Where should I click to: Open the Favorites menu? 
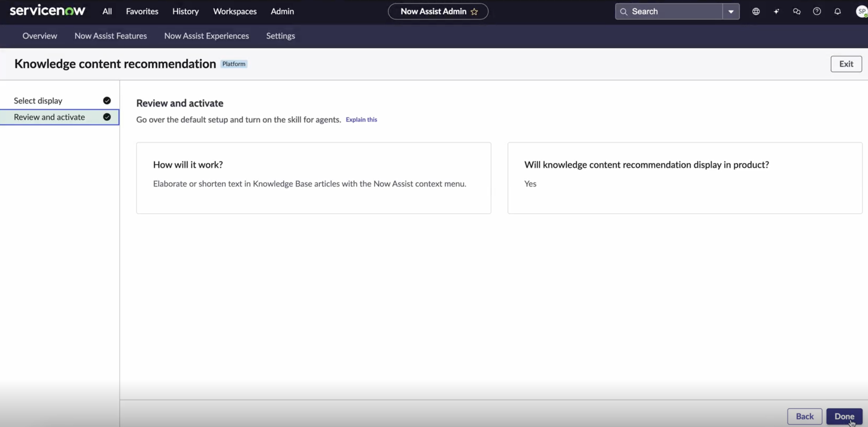click(x=142, y=12)
